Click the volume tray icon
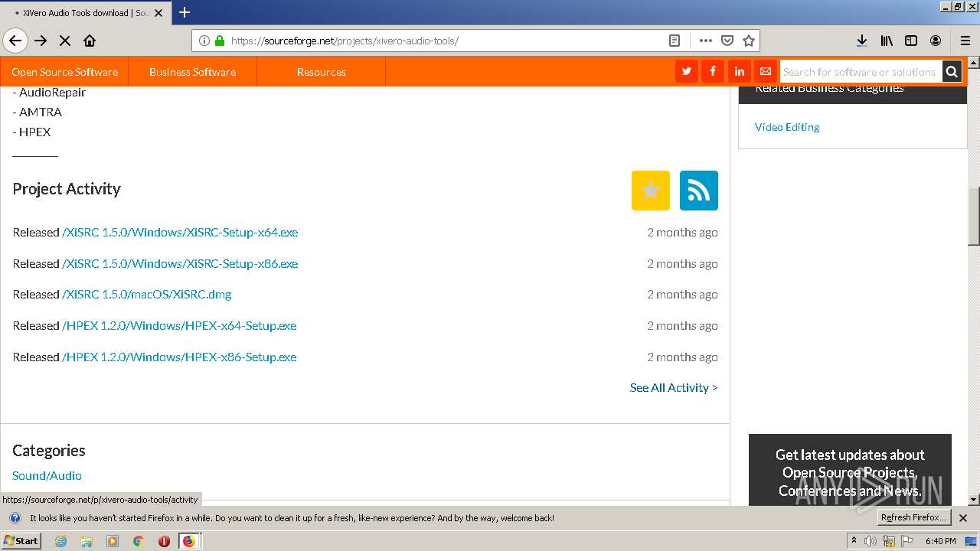The height and width of the screenshot is (551, 980). [871, 541]
